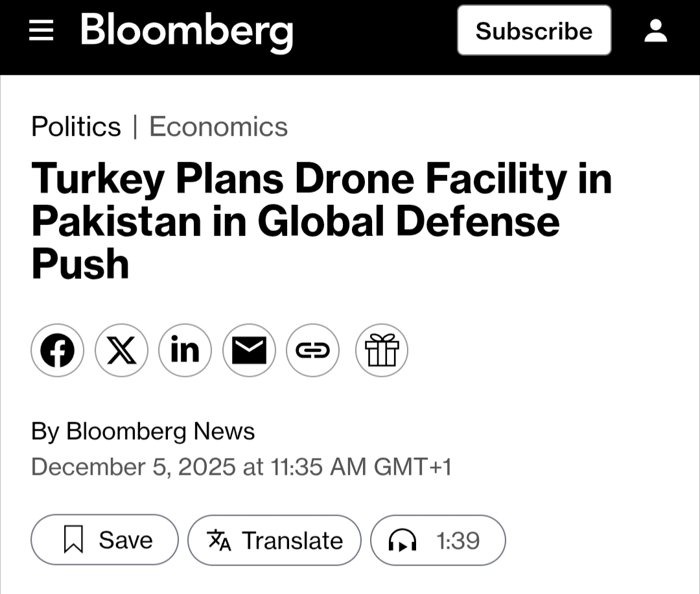Open the user account profile icon
Screen dimensions: 700x594
coord(655,31)
